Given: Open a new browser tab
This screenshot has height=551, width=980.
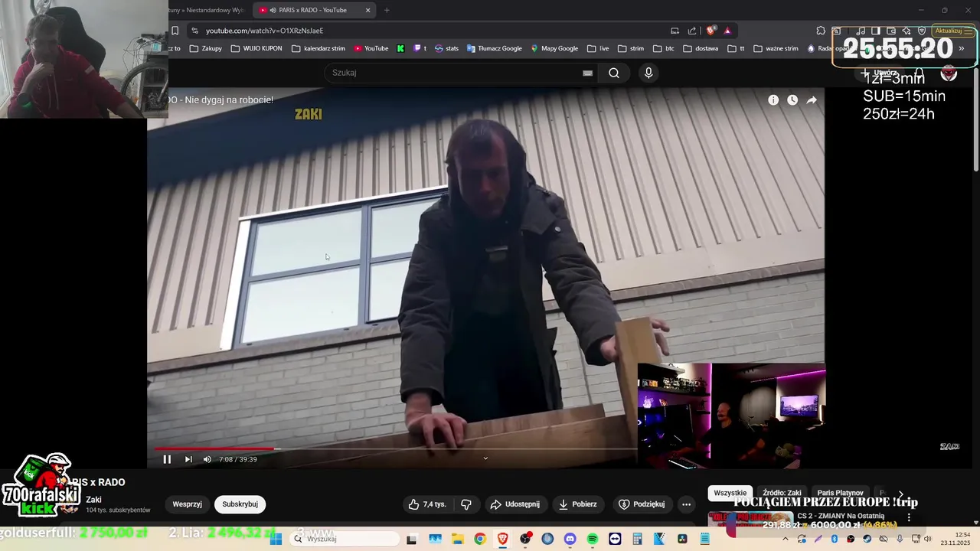Looking at the screenshot, I should pos(387,10).
